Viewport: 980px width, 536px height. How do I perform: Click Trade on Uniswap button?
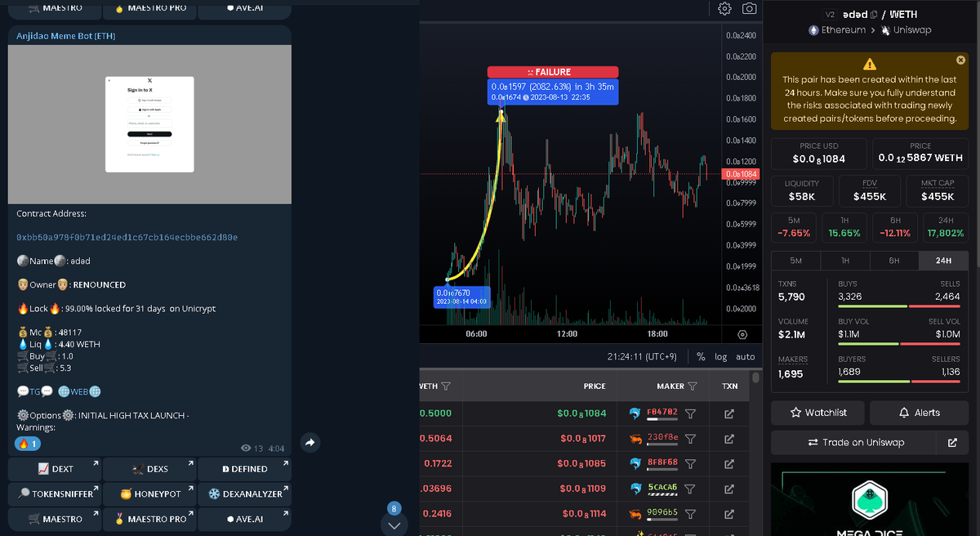(854, 442)
